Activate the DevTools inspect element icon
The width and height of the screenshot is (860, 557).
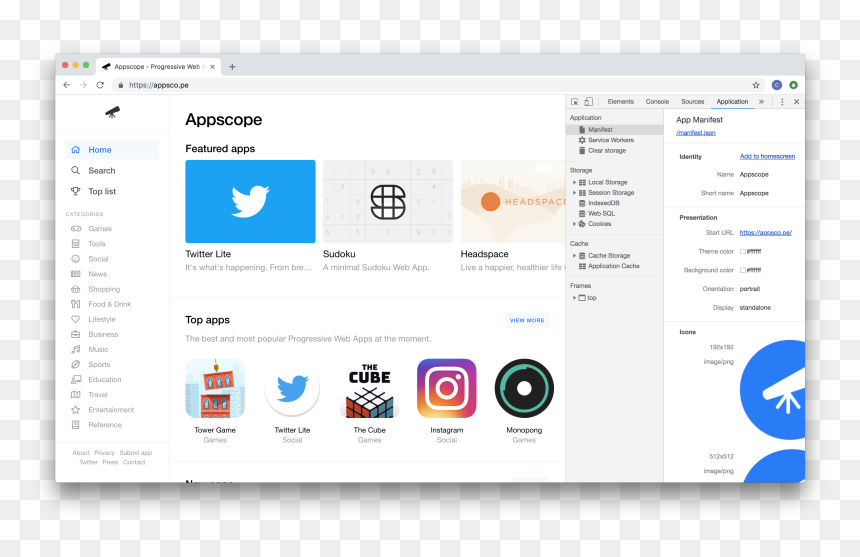coord(574,102)
